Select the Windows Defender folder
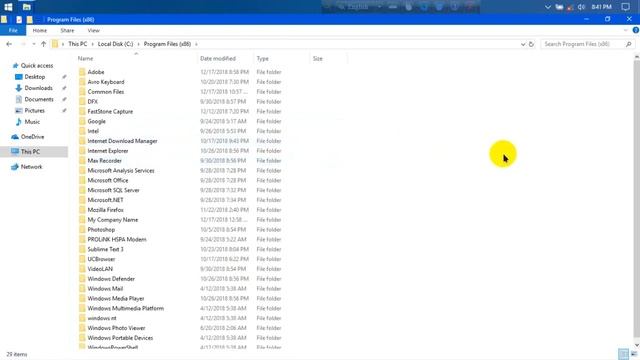 click(x=111, y=279)
